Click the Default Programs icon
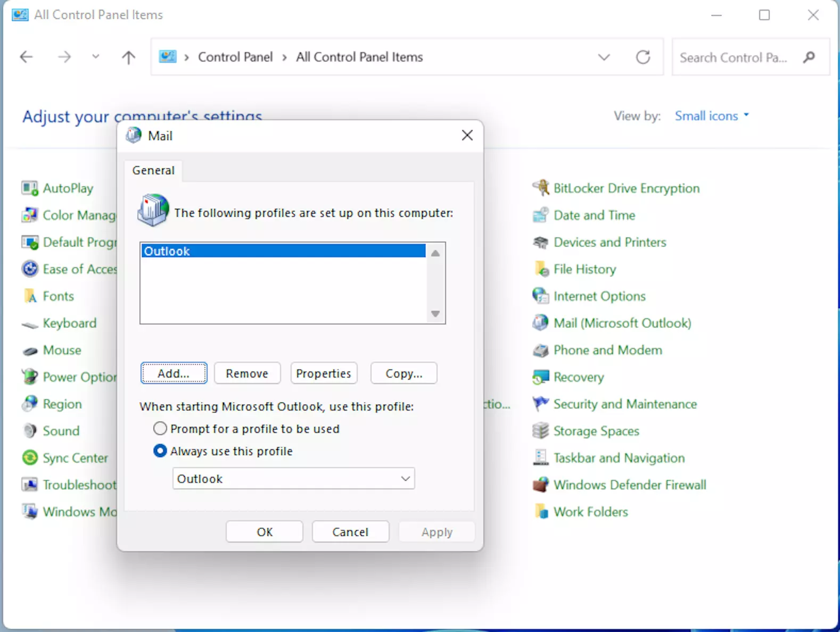Viewport: 840px width, 632px height. [x=30, y=242]
